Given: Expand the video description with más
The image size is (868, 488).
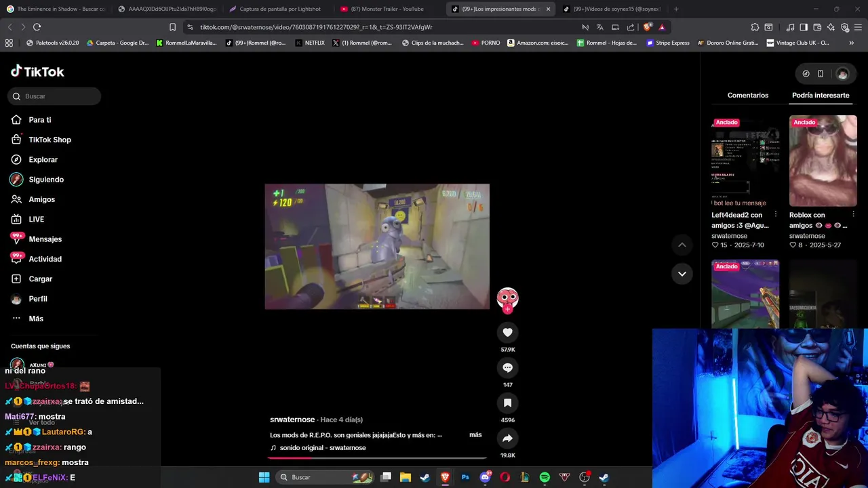Looking at the screenshot, I should [475, 435].
